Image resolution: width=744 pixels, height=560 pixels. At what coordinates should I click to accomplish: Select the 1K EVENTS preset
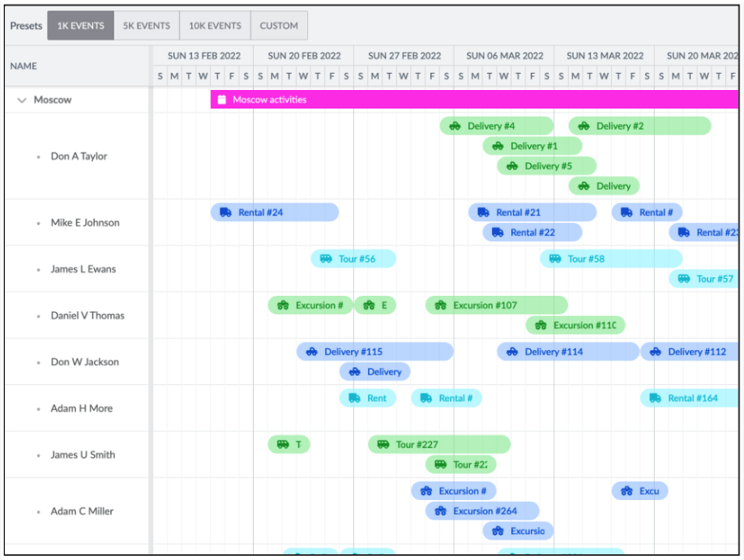[80, 26]
